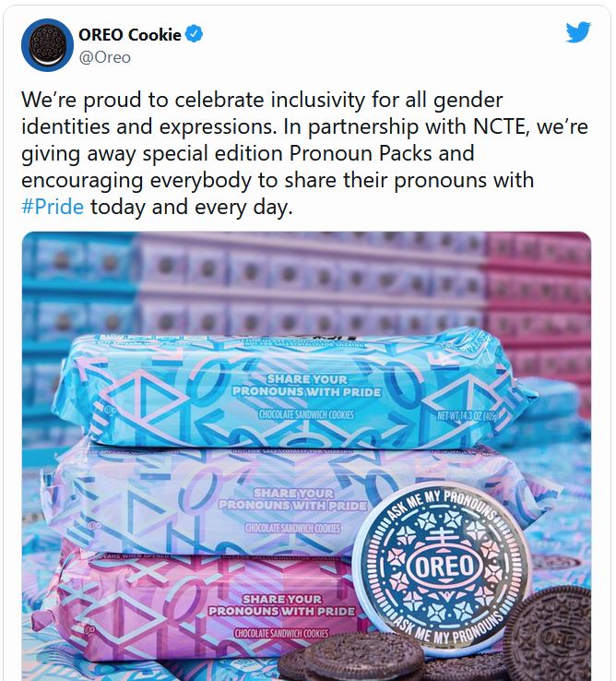Open the Oreo cookie profile avatar
This screenshot has width=616, height=681.
pyautogui.click(x=47, y=44)
